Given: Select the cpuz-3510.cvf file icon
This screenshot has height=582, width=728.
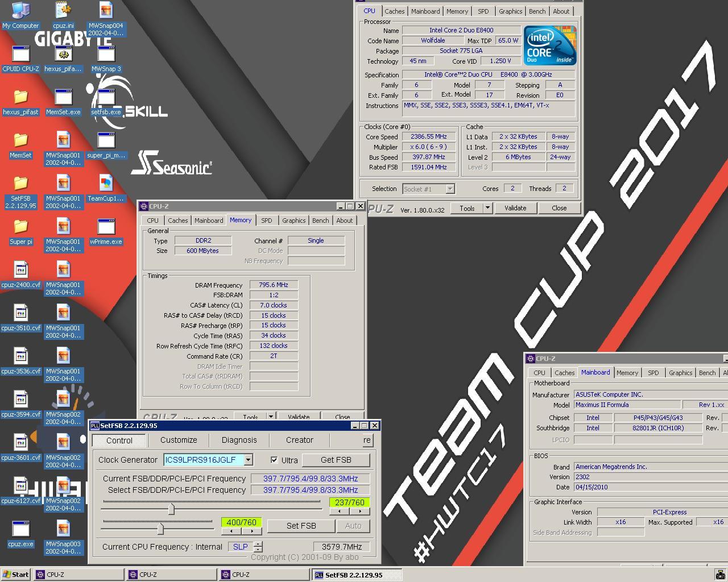Looking at the screenshot, I should click(x=20, y=318).
